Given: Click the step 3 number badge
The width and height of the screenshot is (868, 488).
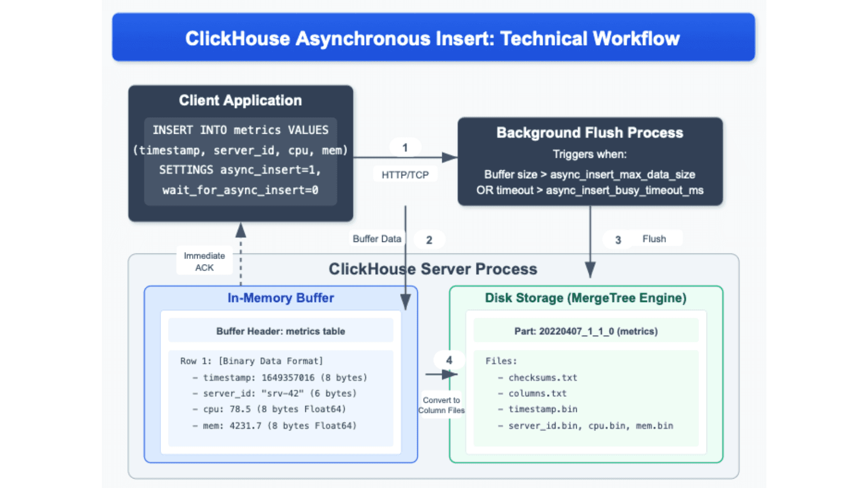Looking at the screenshot, I should click(618, 240).
